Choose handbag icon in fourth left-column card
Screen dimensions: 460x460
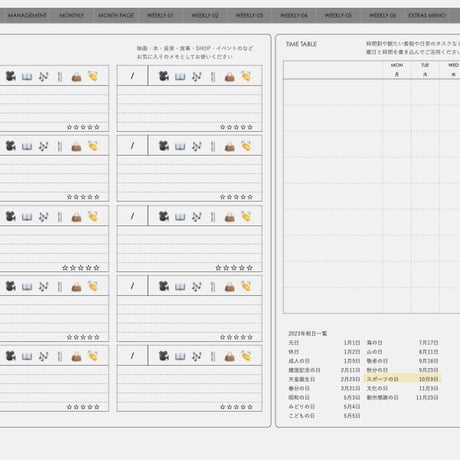click(x=76, y=287)
